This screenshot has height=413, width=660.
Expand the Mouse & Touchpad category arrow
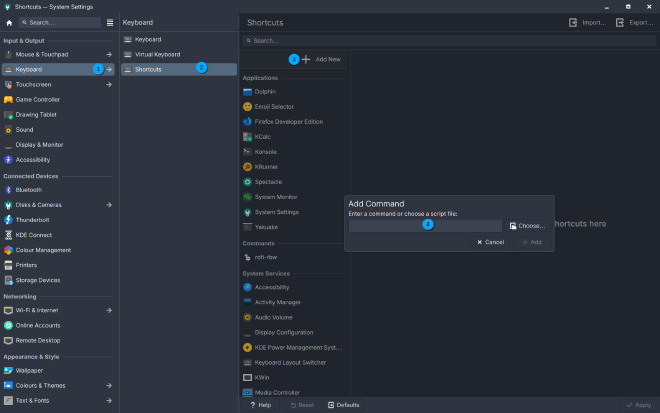click(109, 55)
